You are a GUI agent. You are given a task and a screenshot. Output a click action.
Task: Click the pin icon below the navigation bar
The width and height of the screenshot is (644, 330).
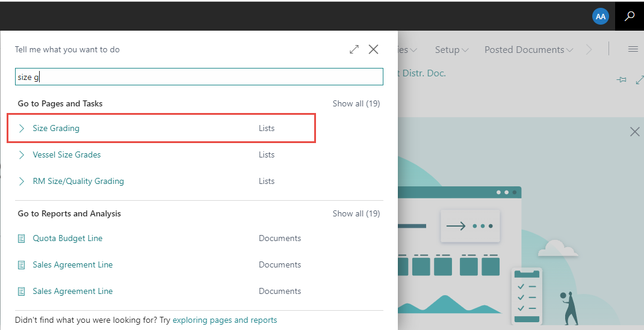[622, 80]
